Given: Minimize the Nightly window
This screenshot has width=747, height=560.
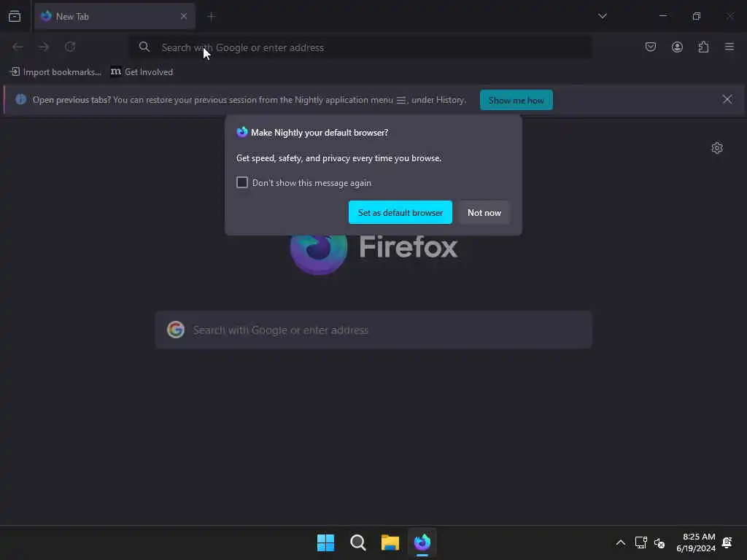Looking at the screenshot, I should tap(662, 16).
